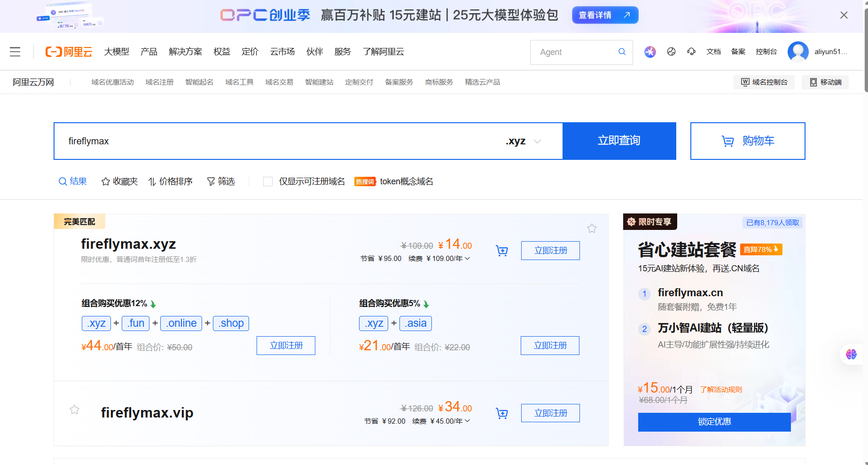Open the 收藏夹 favorites tab
The image size is (868, 465).
point(120,181)
